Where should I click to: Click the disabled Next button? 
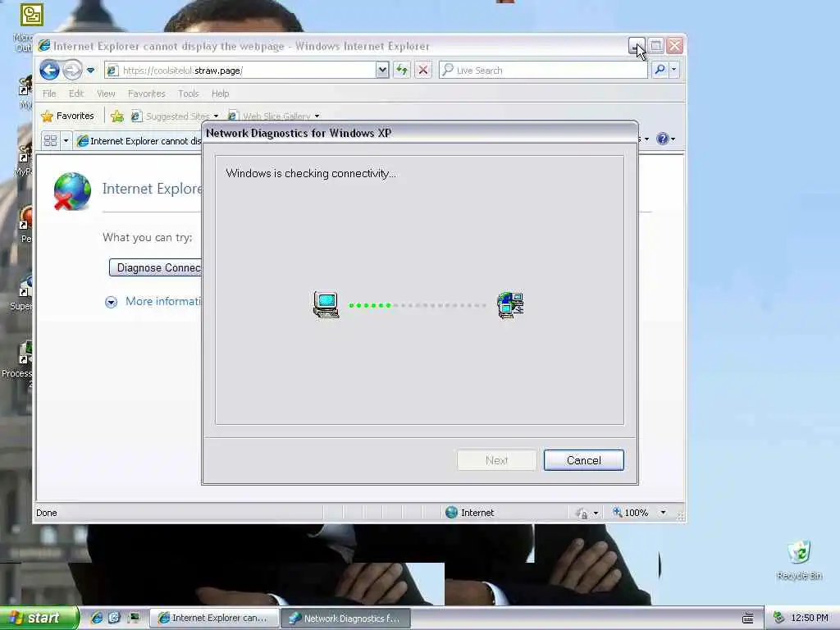[496, 460]
